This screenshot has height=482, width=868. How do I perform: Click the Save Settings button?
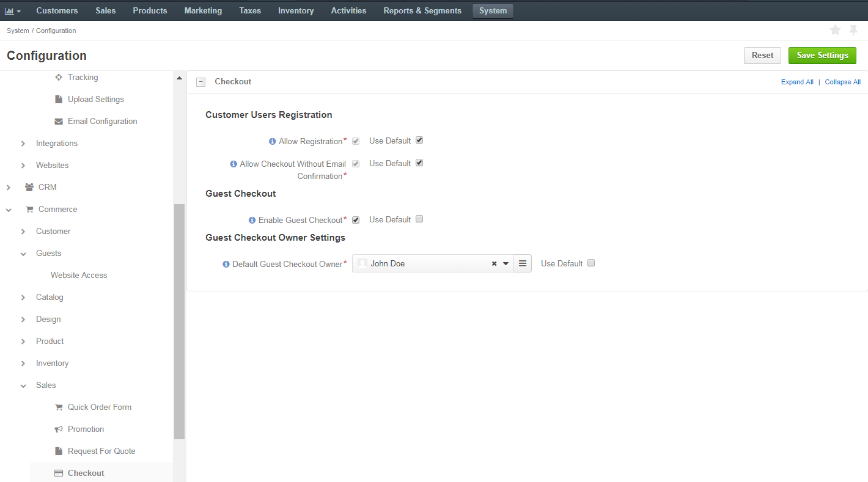(x=822, y=55)
